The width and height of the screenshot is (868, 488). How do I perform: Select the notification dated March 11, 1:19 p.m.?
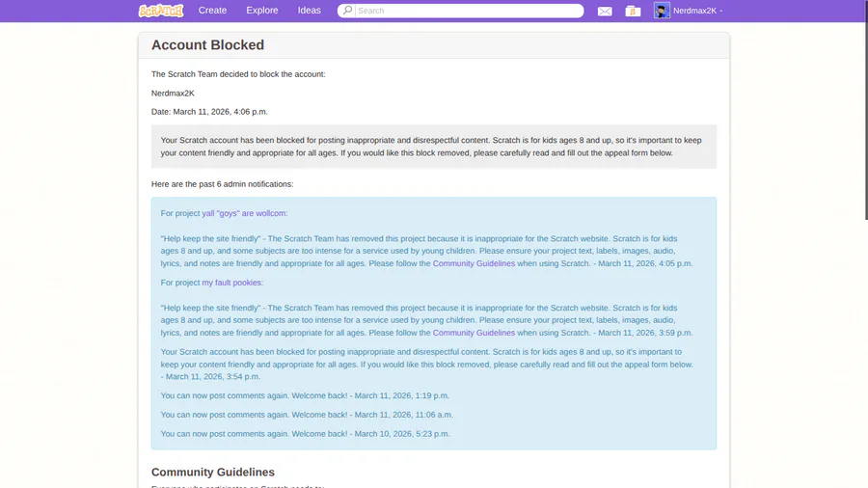tap(305, 395)
